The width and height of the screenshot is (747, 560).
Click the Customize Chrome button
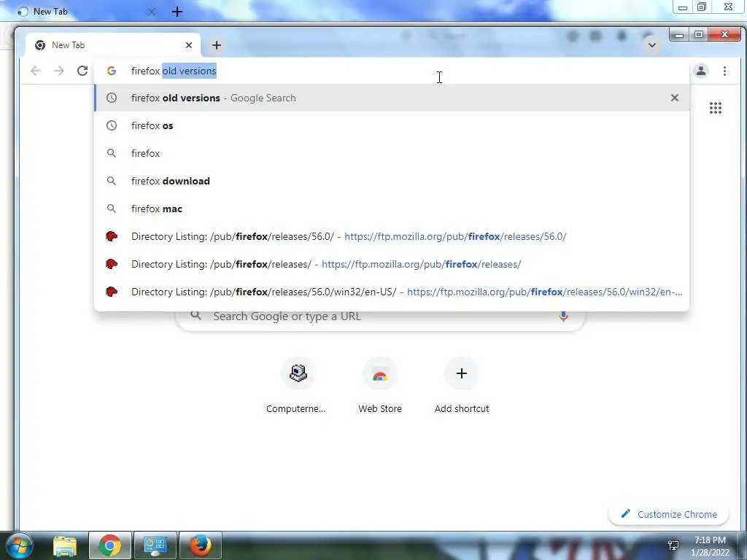point(668,514)
